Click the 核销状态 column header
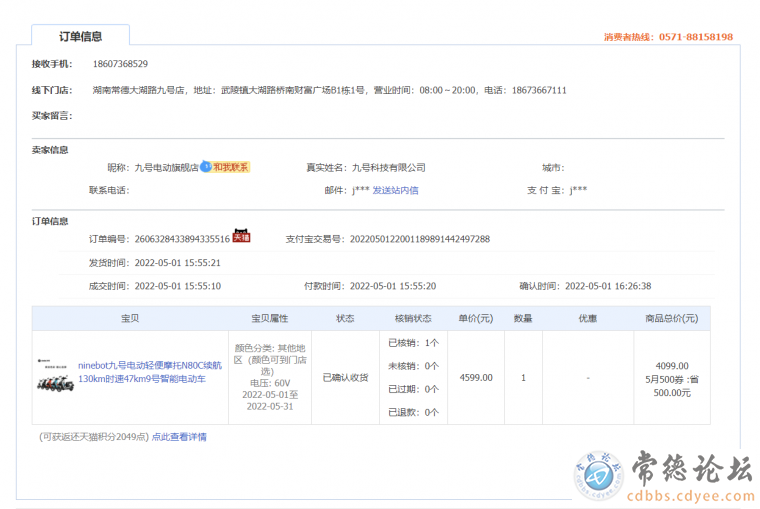 coord(413,318)
